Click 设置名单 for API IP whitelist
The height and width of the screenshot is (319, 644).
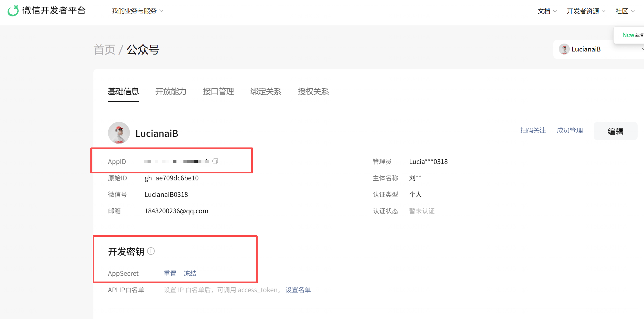coord(298,290)
